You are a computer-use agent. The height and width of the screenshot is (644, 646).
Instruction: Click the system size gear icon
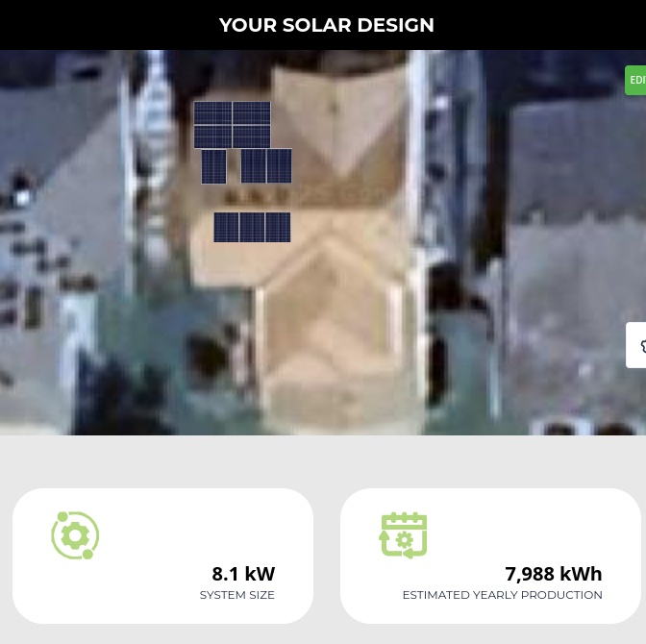tap(75, 535)
